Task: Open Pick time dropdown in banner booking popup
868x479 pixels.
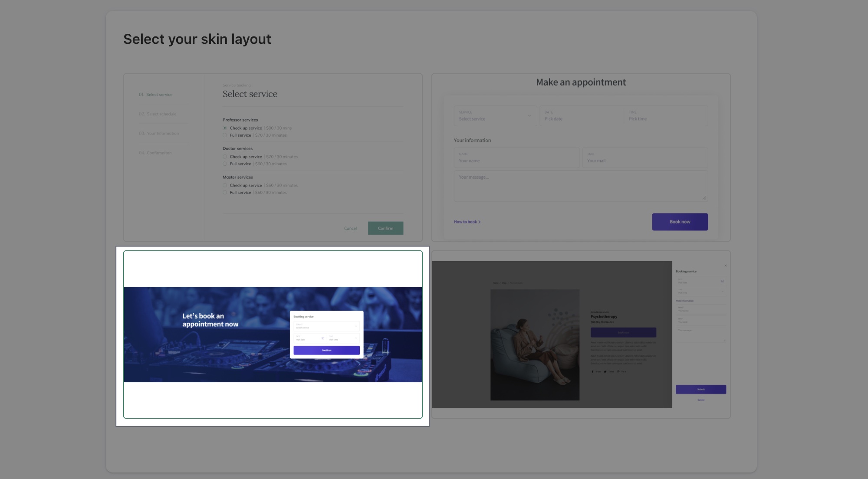Action: pos(343,338)
